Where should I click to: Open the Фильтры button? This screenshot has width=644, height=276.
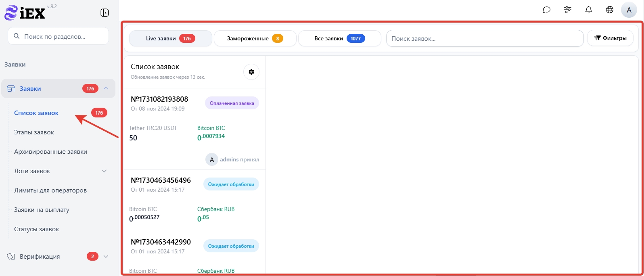tap(610, 38)
